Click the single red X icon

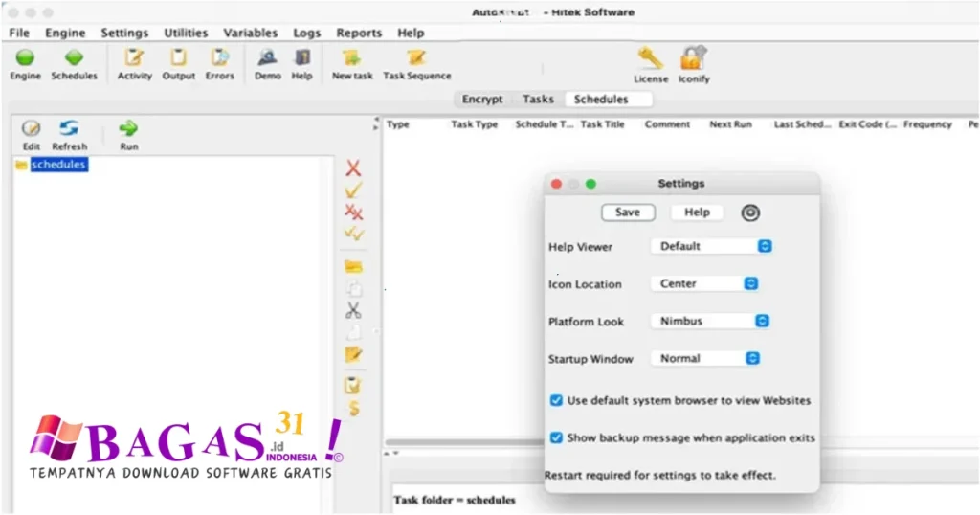click(353, 168)
